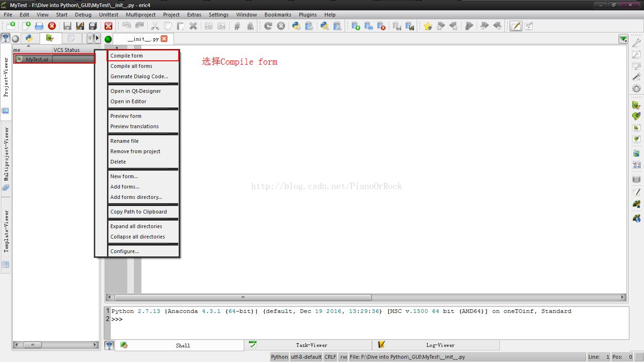Select Preview form menu entry
The width and height of the screenshot is (644, 362).
point(143,116)
